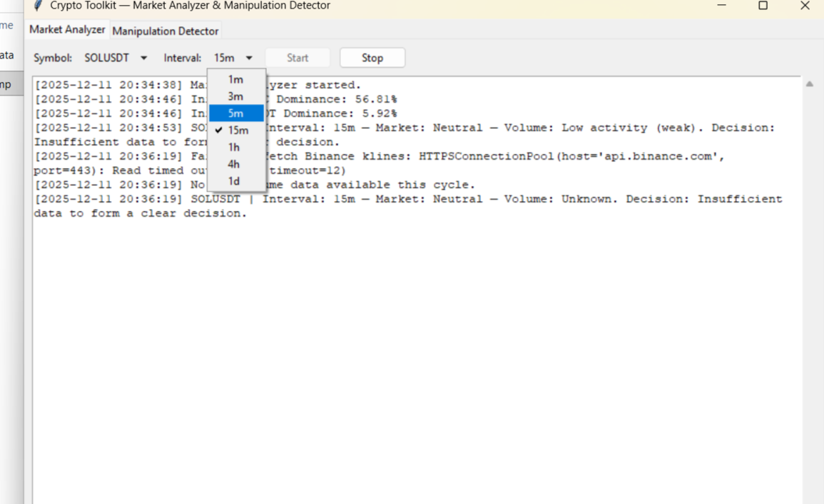Image resolution: width=824 pixels, height=504 pixels.
Task: Switch to the Manipulation Detector tab
Action: [x=166, y=31]
